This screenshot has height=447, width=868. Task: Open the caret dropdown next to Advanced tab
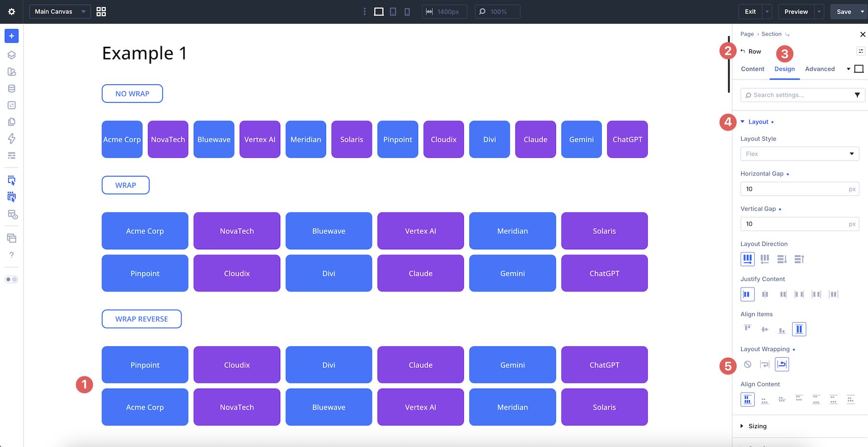click(x=848, y=69)
